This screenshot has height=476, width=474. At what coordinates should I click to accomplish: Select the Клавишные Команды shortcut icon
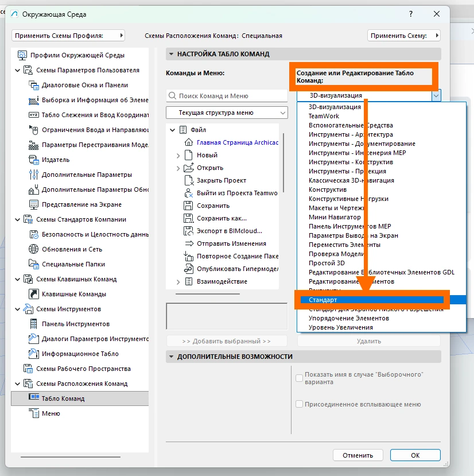(x=33, y=294)
